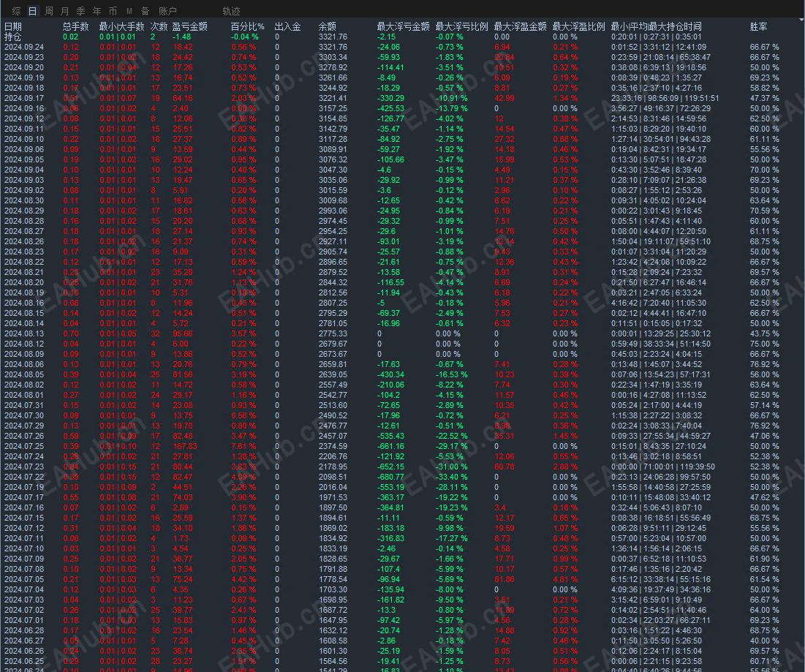Click balance 2016.04 in the 2024.07.19 row
This screenshot has height=672, width=805.
pyautogui.click(x=333, y=487)
